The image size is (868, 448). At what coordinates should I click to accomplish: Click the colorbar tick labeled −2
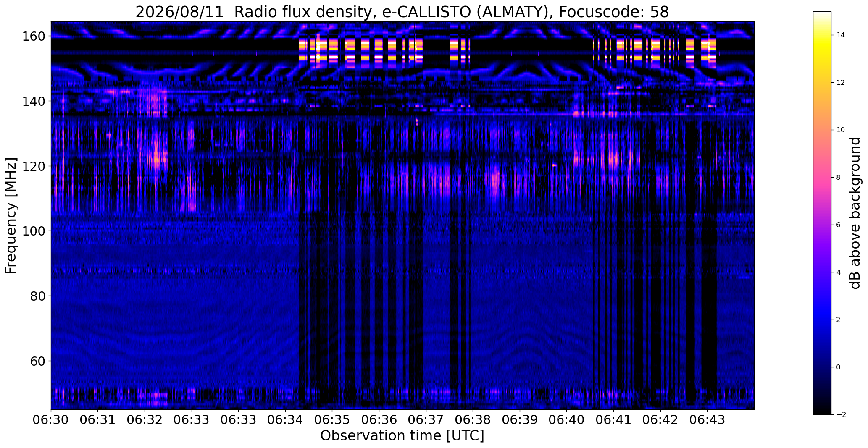841,414
